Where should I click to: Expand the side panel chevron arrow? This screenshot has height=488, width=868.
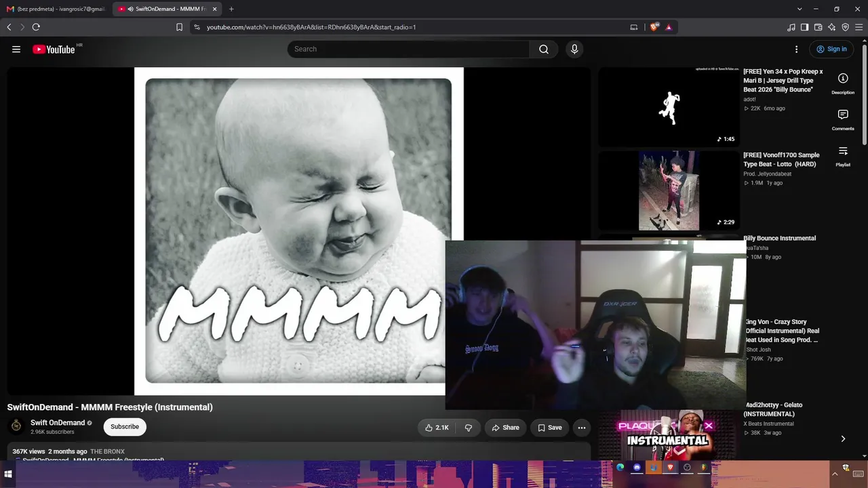point(843,439)
